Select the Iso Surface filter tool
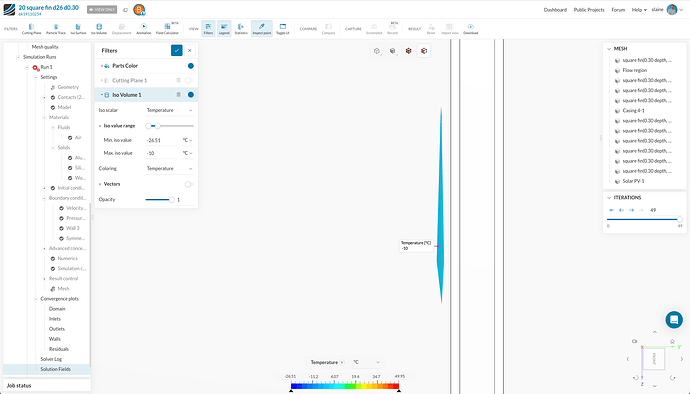This screenshot has height=394, width=690. pyautogui.click(x=78, y=29)
